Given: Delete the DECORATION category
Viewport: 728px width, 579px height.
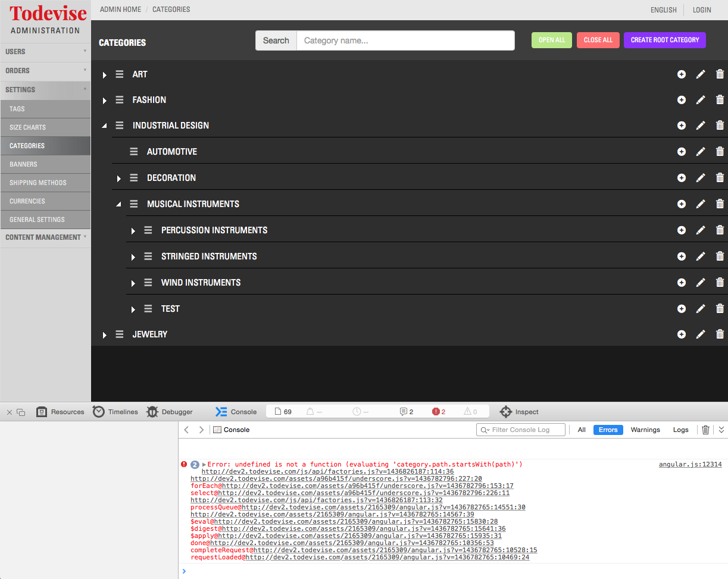Looking at the screenshot, I should coord(720,178).
